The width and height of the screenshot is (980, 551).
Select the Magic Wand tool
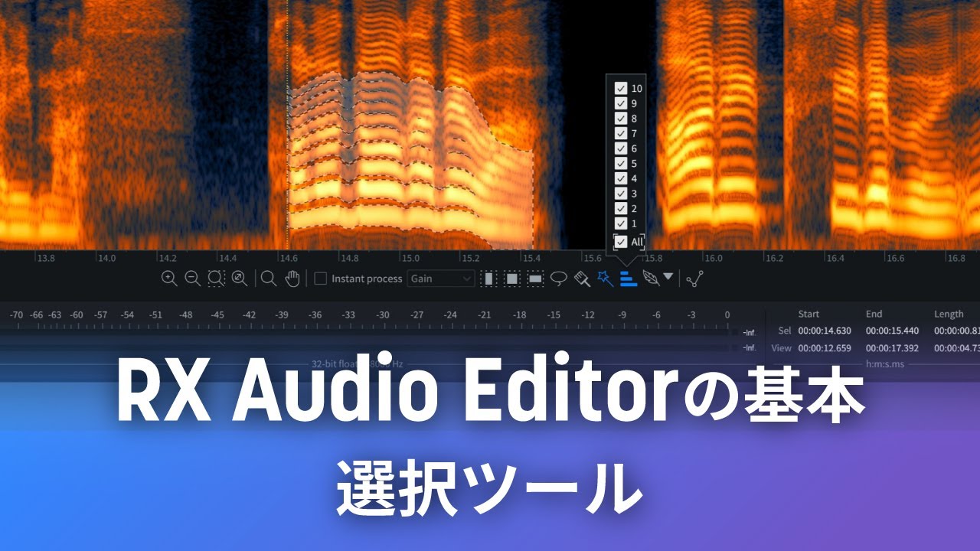click(606, 279)
